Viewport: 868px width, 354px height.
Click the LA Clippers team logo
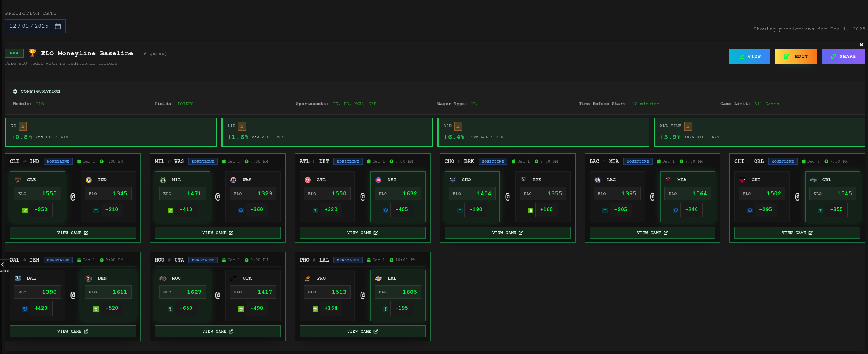(x=598, y=180)
